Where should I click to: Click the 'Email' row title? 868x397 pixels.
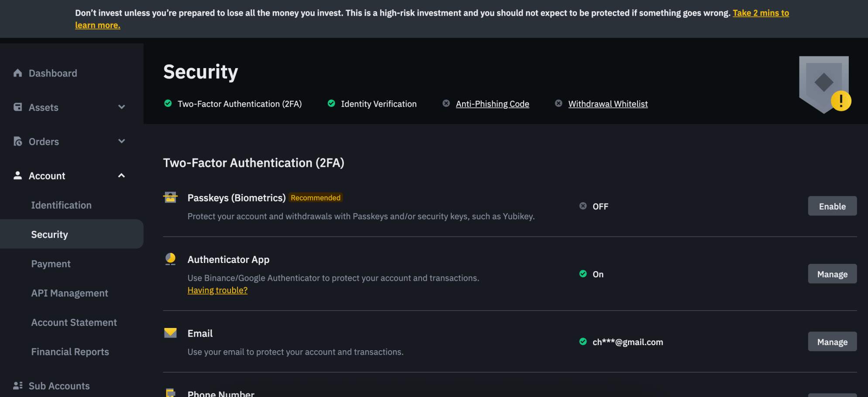point(200,333)
